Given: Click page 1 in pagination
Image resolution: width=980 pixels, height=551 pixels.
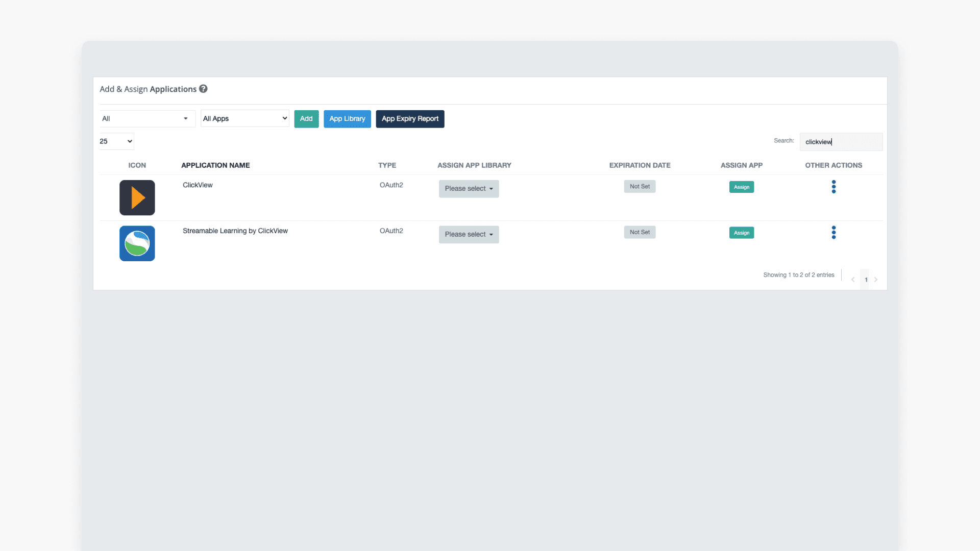Looking at the screenshot, I should [866, 280].
